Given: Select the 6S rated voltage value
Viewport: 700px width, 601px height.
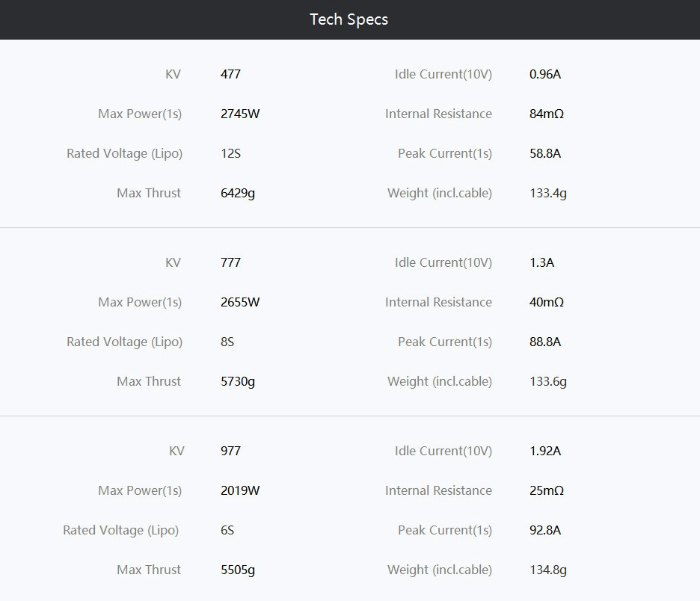Looking at the screenshot, I should 227,530.
